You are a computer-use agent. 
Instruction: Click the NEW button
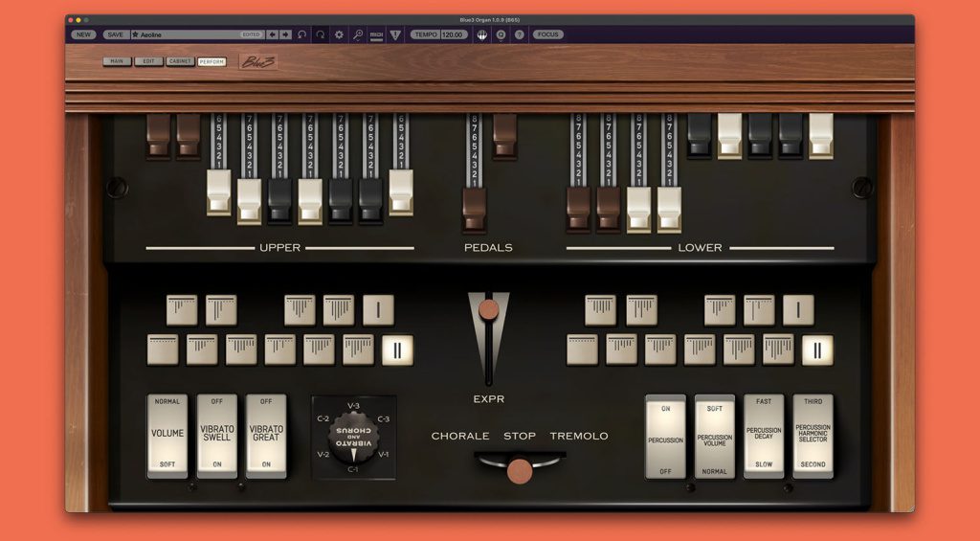(83, 35)
